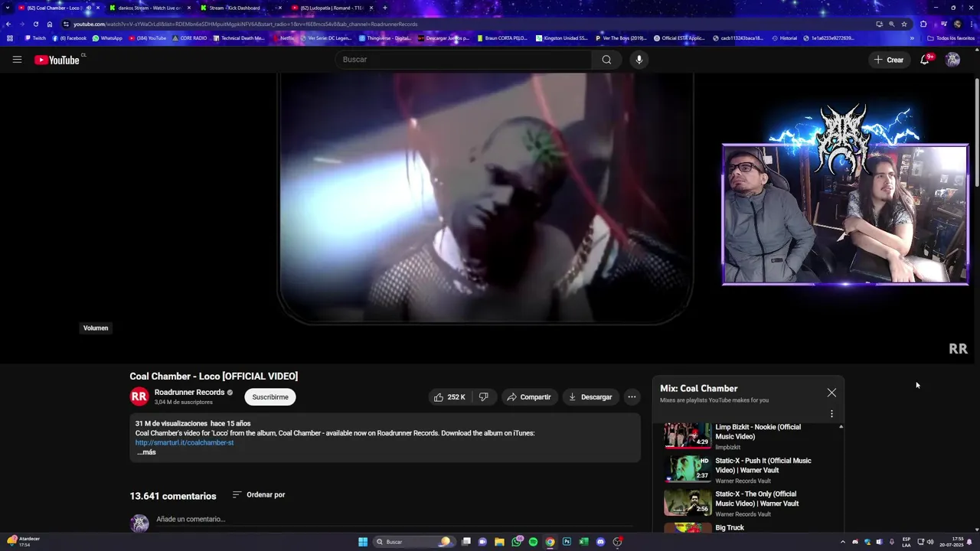This screenshot has height=551, width=980.
Task: Open Photoshop from taskbar
Action: point(567,542)
